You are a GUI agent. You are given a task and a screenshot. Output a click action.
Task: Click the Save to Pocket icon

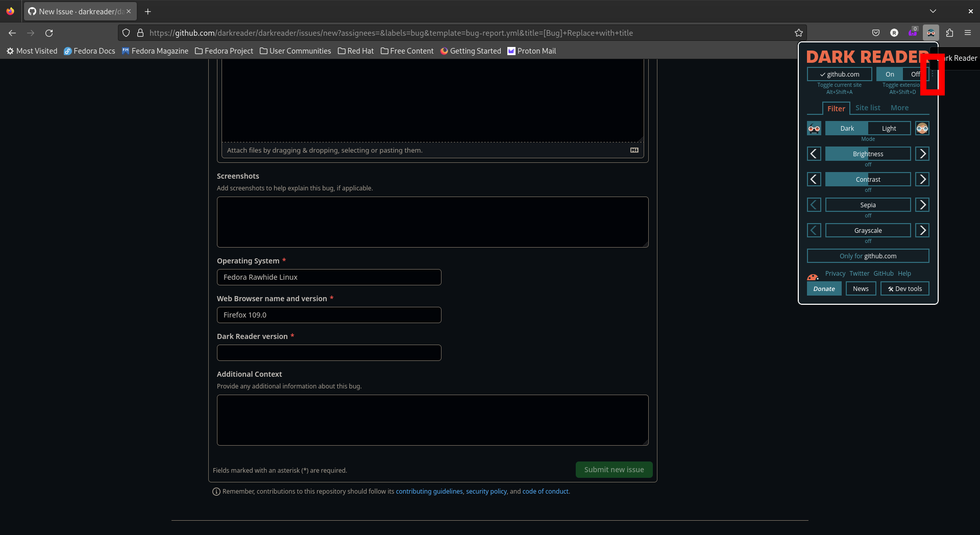(876, 33)
